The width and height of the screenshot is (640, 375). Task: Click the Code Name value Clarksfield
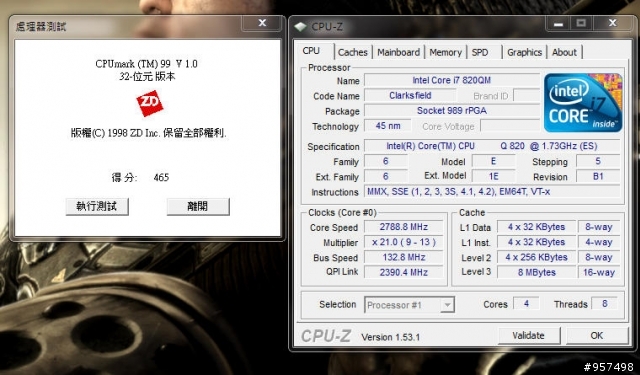[x=410, y=95]
